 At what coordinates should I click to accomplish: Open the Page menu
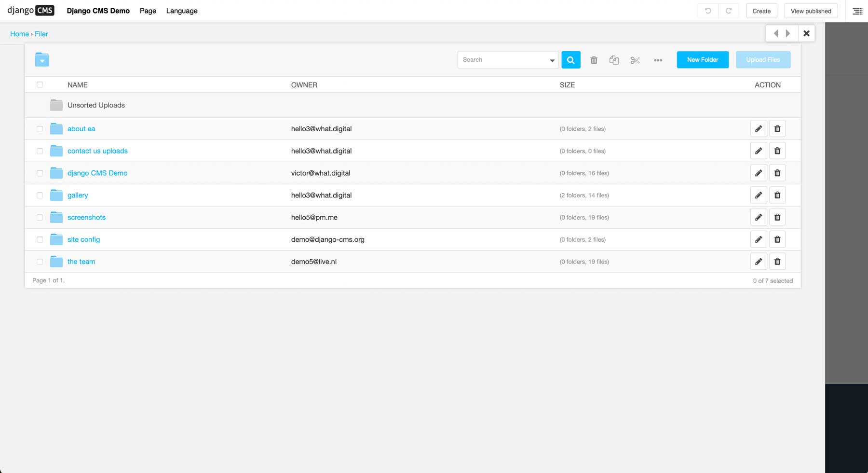click(148, 11)
